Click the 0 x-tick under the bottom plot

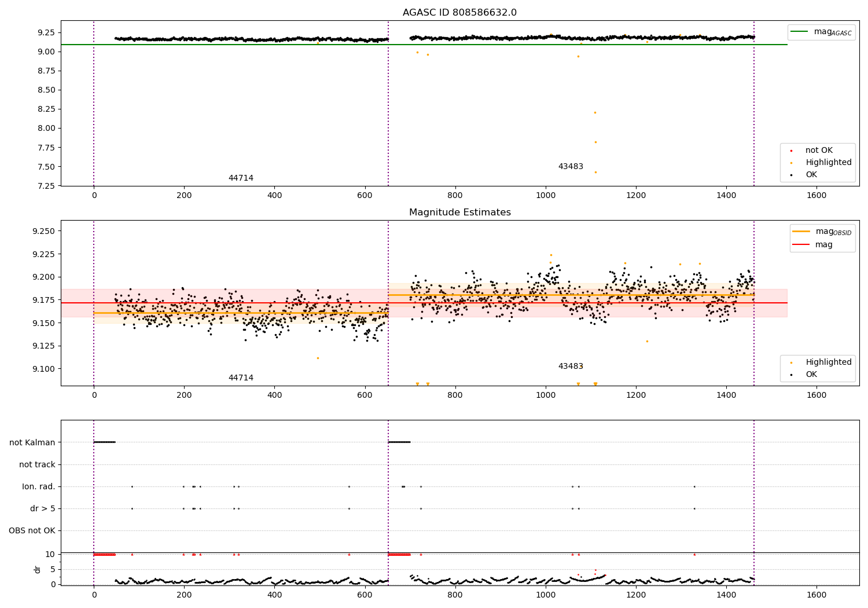pos(94,594)
